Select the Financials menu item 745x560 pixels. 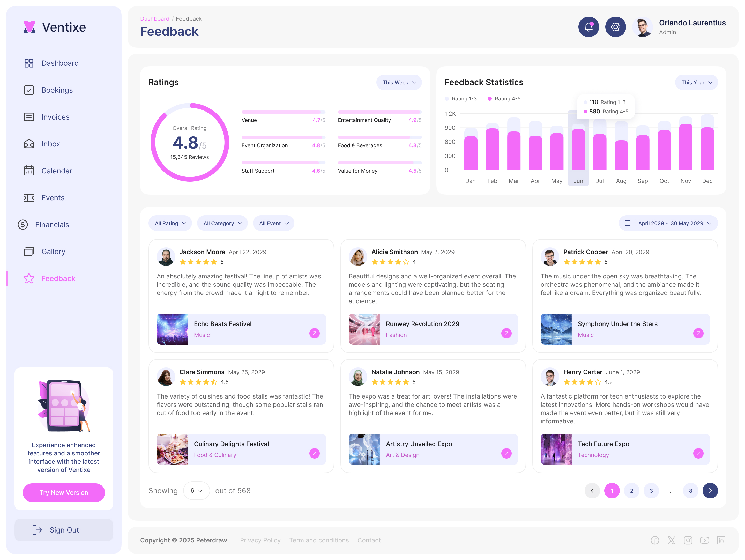[x=52, y=224]
